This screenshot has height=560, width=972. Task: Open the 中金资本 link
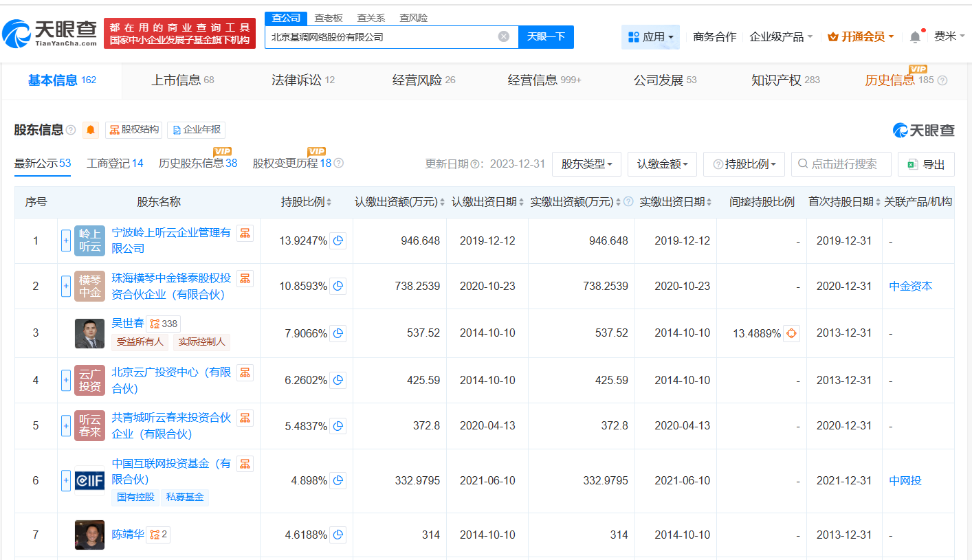point(910,286)
